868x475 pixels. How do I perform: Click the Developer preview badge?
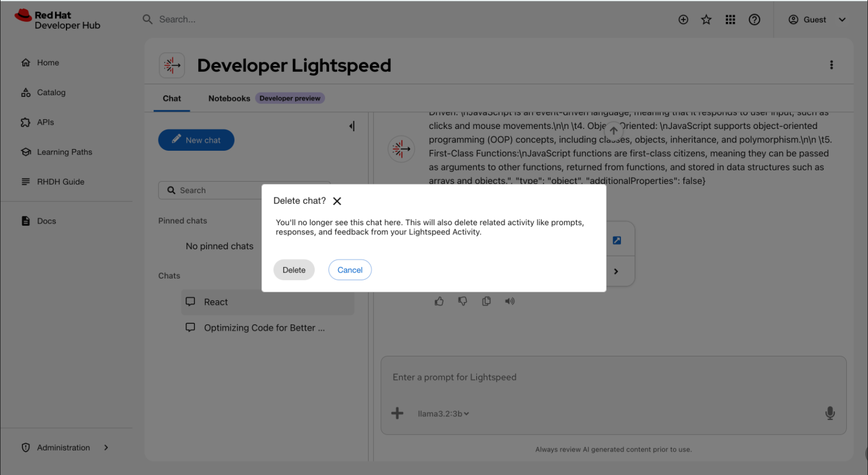(290, 98)
